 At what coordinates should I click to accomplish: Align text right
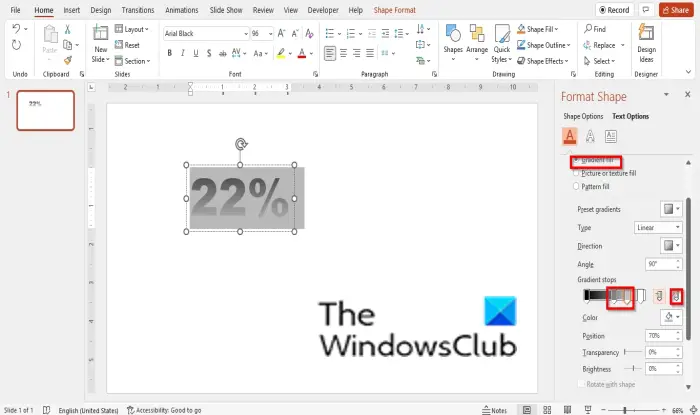coord(357,54)
